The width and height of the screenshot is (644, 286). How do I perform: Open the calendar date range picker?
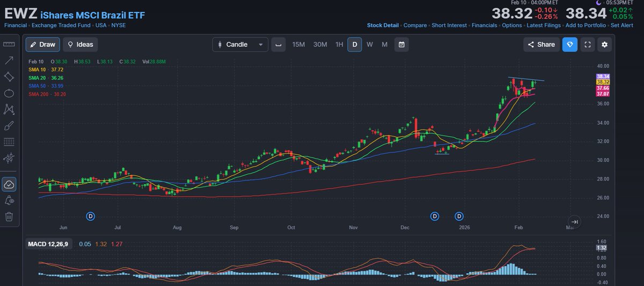[401, 45]
